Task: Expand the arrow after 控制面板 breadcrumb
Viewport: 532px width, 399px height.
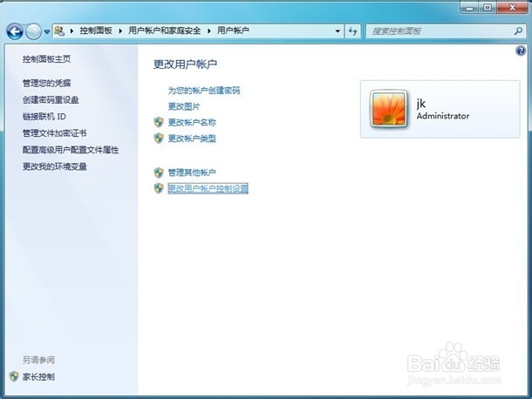Action: 120,30
